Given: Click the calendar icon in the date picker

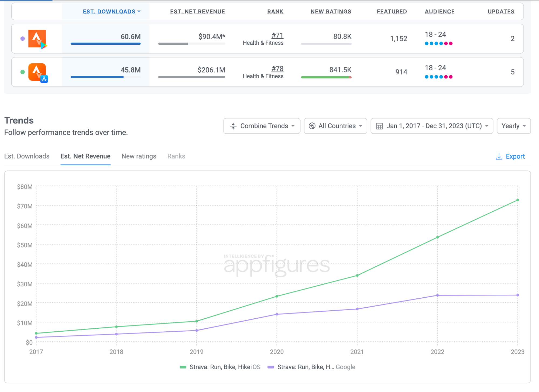Looking at the screenshot, I should (379, 126).
